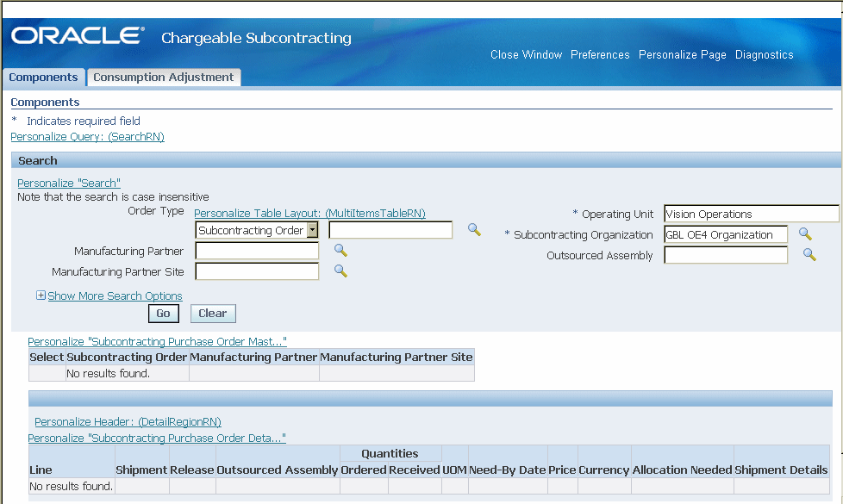Viewport: 843px width, 504px height.
Task: Expand the plus icon for more search options
Action: [x=41, y=295]
